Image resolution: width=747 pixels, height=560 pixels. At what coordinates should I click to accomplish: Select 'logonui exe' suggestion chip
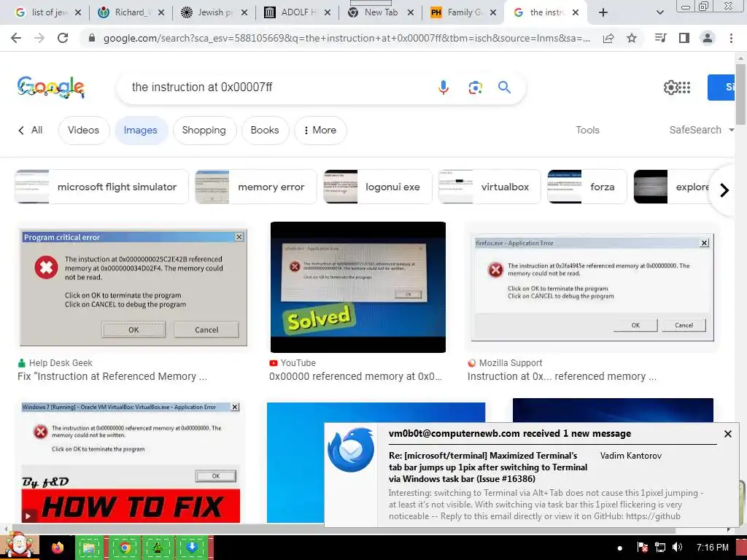[x=377, y=187]
